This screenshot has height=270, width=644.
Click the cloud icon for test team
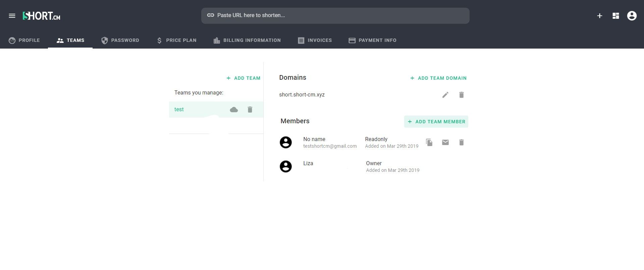click(x=234, y=110)
